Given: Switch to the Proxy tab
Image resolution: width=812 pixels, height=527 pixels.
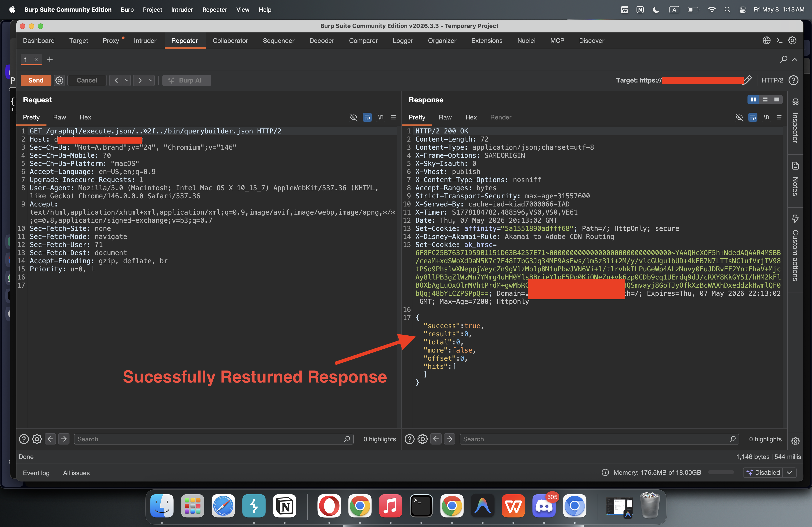Looking at the screenshot, I should point(111,41).
